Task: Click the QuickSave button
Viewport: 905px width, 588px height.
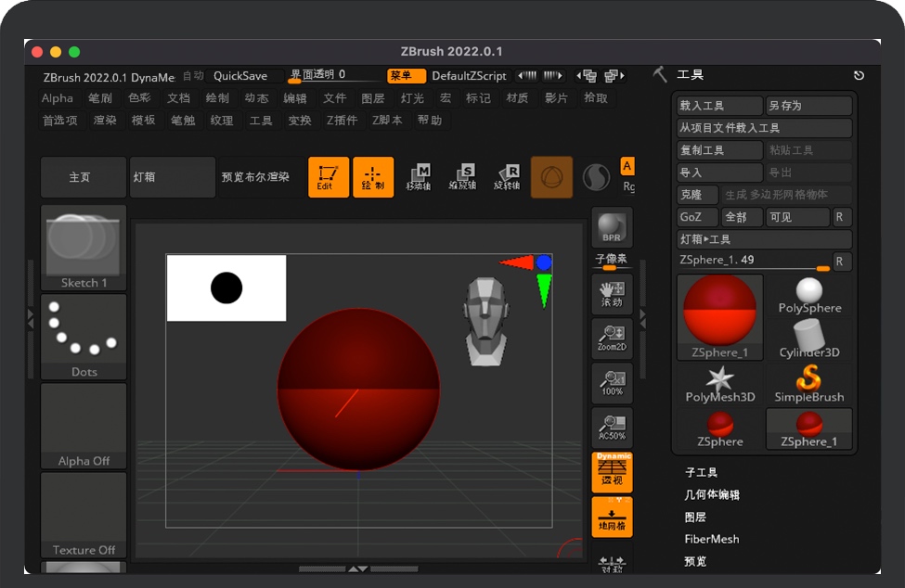Action: click(240, 76)
